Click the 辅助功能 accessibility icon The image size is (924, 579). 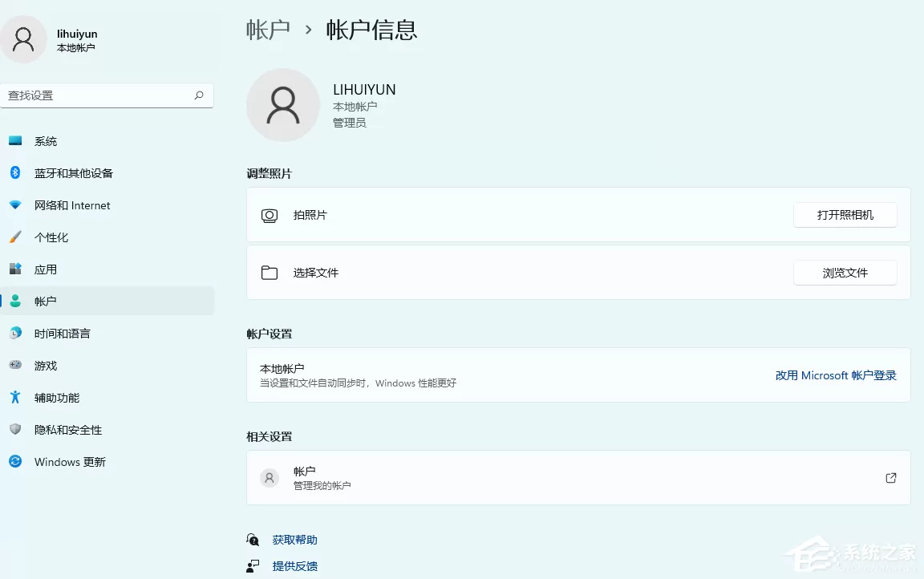[x=15, y=397]
